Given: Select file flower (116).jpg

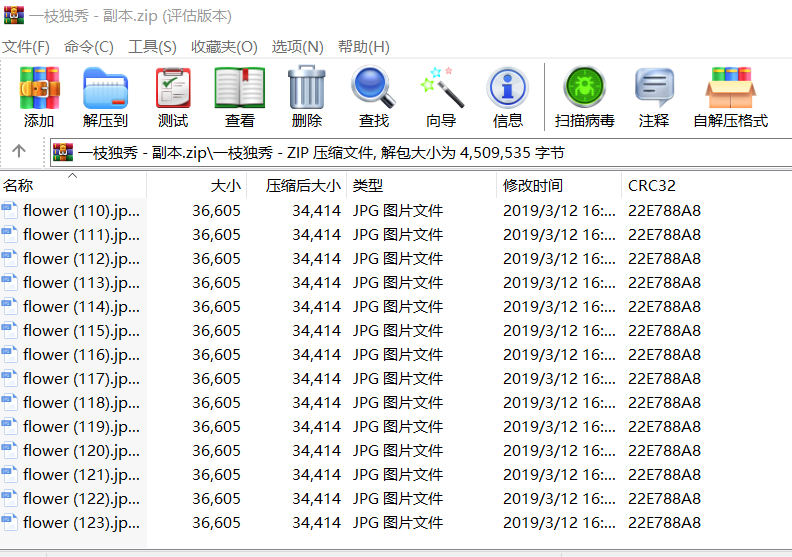Looking at the screenshot, I should [81, 355].
